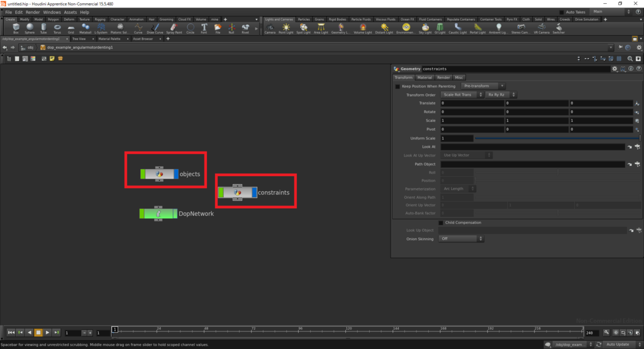Select the Grid shelf tool
The height and width of the screenshot is (349, 644).
pos(71,28)
